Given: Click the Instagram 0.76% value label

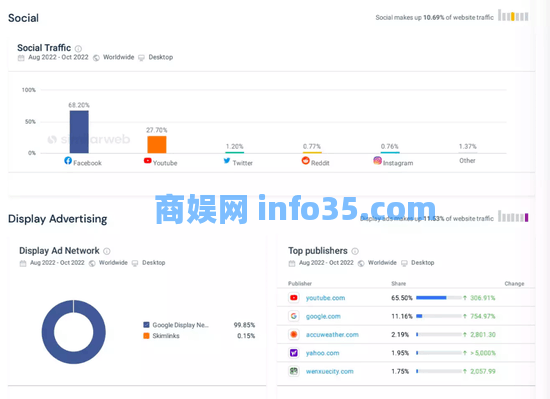Looking at the screenshot, I should coord(390,146).
